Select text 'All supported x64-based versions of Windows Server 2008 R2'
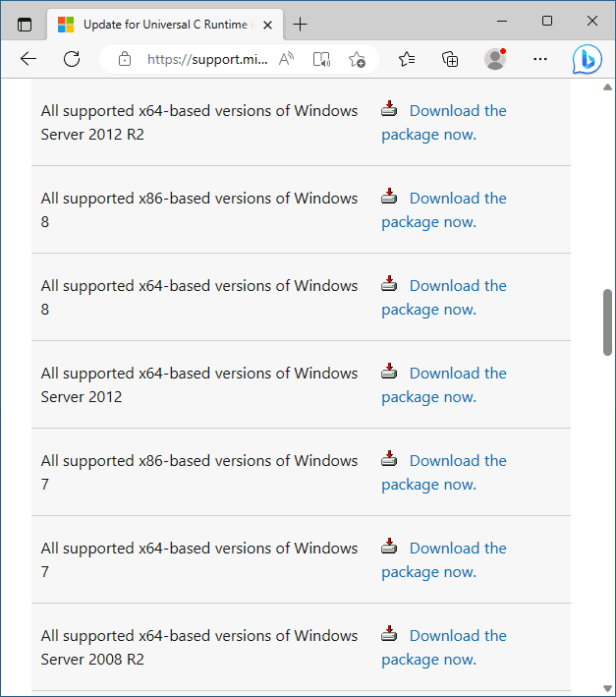The width and height of the screenshot is (616, 697). click(199, 648)
